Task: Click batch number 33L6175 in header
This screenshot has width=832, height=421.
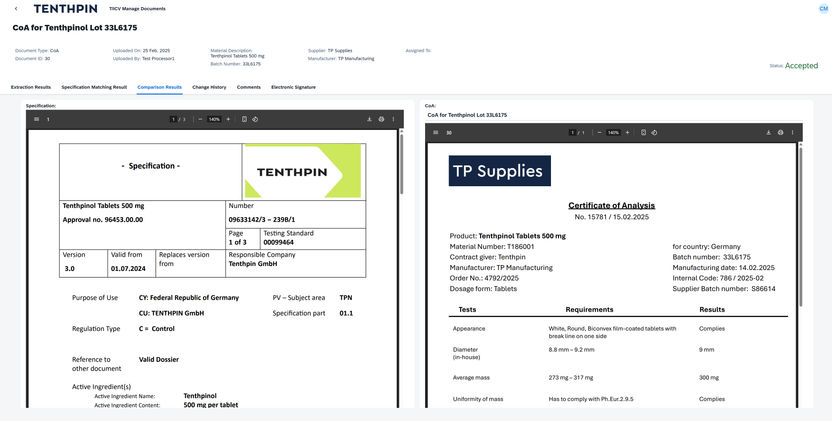Action: tap(252, 64)
